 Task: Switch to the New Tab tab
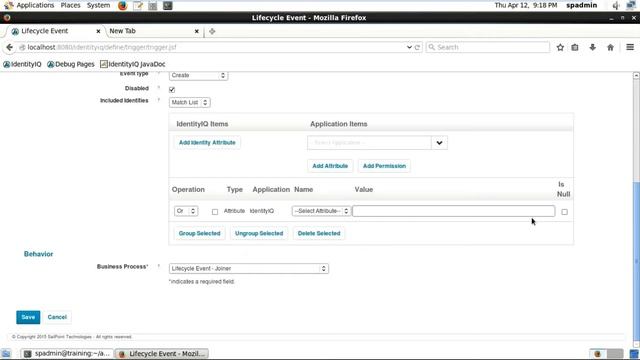point(154,31)
